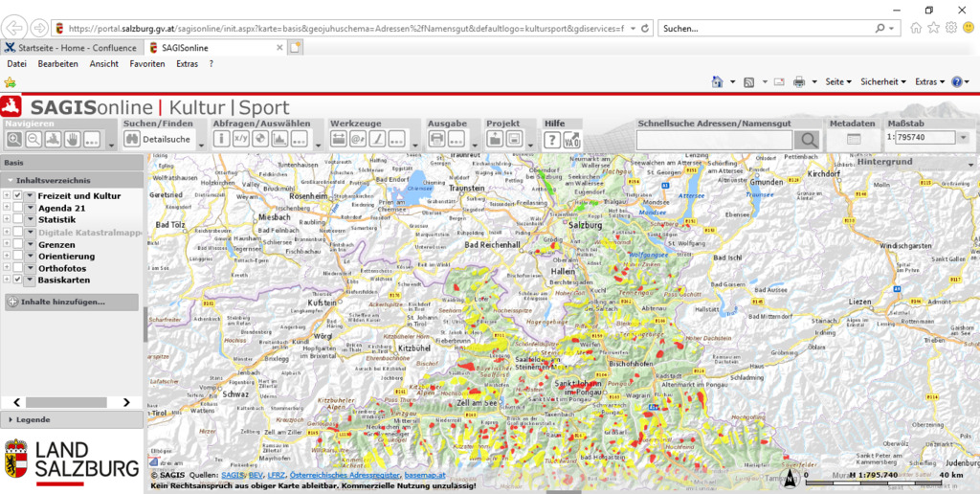This screenshot has width=980, height=494.
Task: Open the histogram chart tool
Action: (x=279, y=140)
